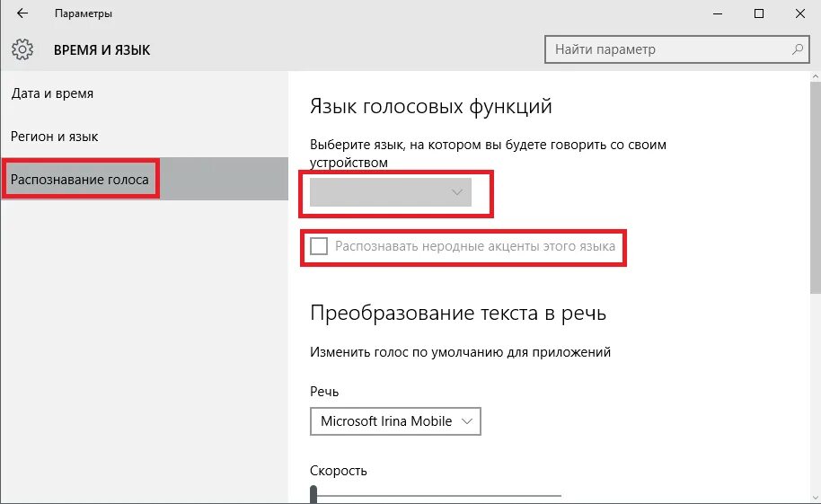Screen dimensions: 821x504
Task: Close the Параметры window
Action: pos(800,13)
